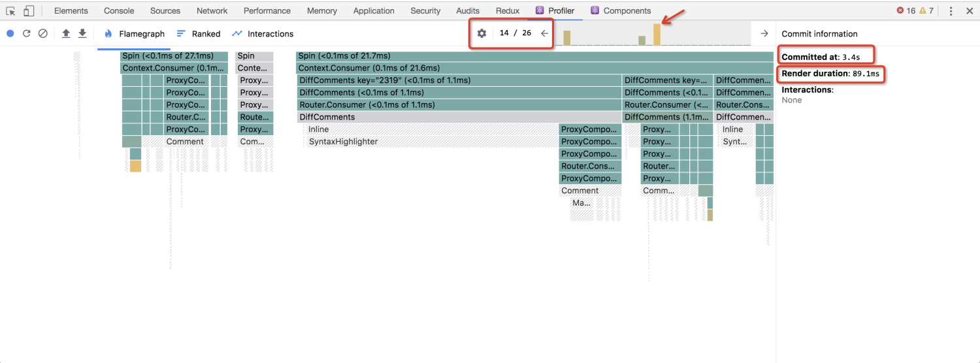Click the DiffComments key="2319" bar
Viewport: 980px width, 363px height.
459,80
